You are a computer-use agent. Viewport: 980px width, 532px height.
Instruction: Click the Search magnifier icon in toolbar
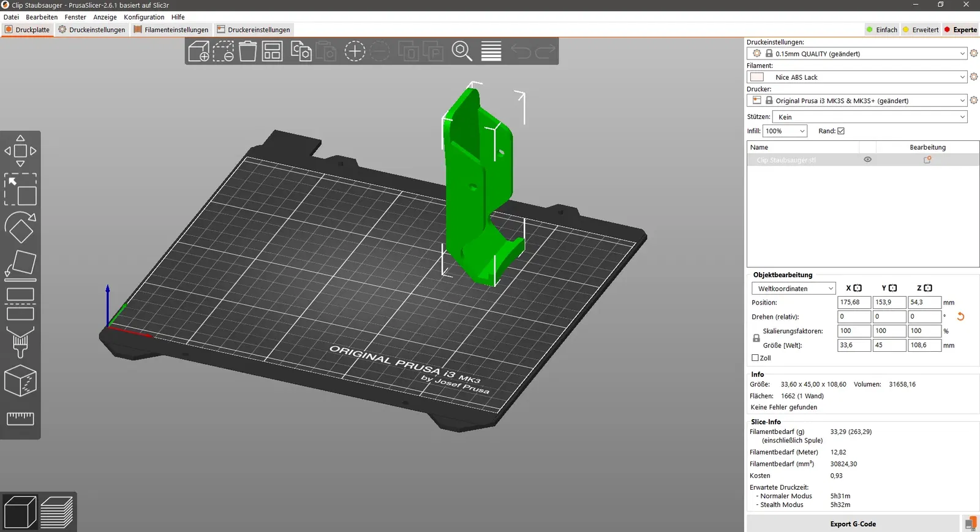[462, 51]
